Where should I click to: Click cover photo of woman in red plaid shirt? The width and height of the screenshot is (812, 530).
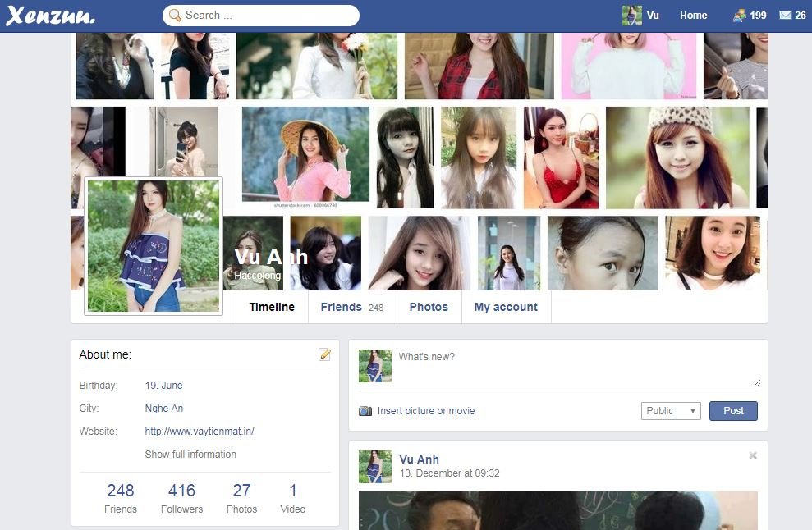pos(479,66)
